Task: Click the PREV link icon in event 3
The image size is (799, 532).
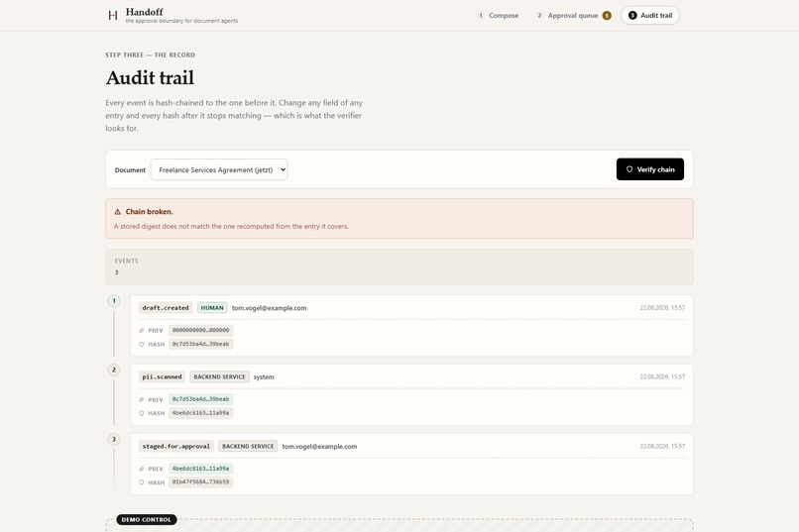Action: (x=142, y=469)
